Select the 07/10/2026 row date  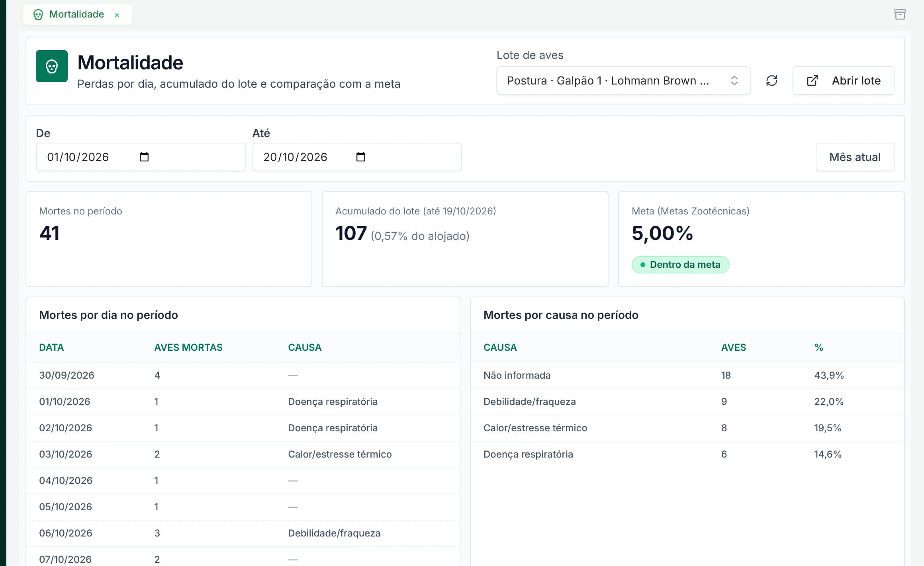point(65,559)
